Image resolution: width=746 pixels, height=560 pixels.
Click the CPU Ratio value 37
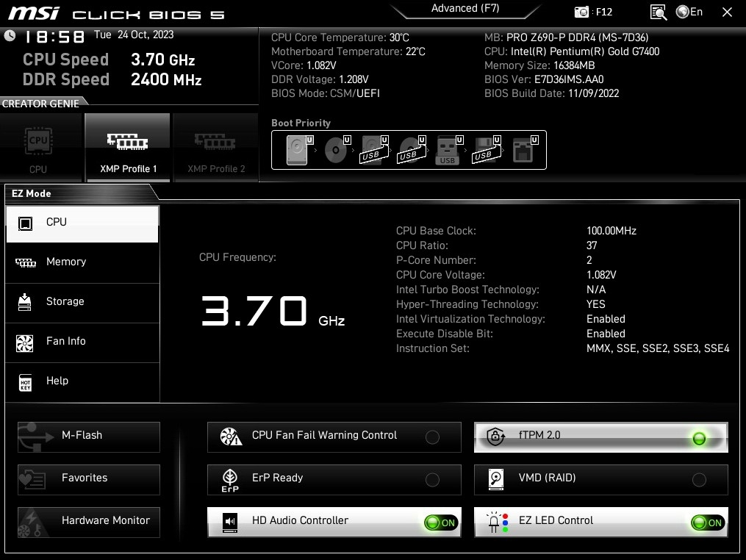592,245
